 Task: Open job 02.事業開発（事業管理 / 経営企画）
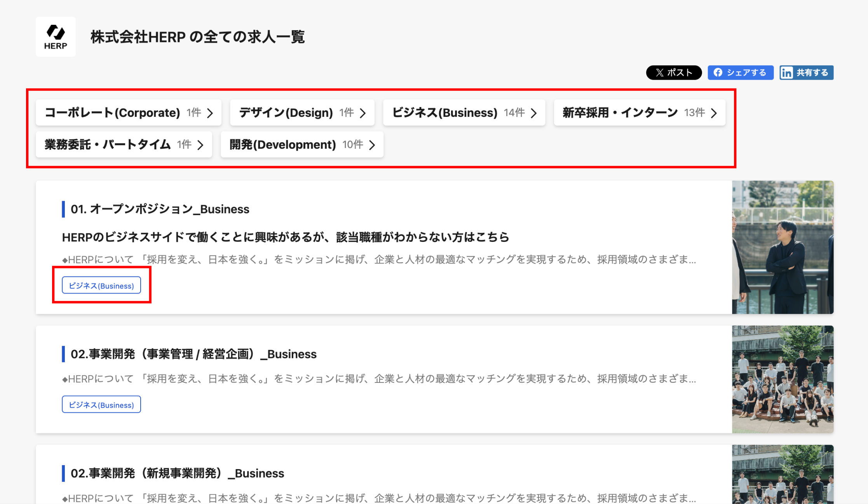193,354
